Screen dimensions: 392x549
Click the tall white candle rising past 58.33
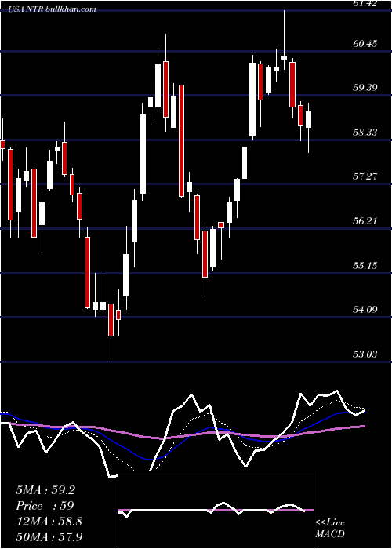tap(143, 154)
